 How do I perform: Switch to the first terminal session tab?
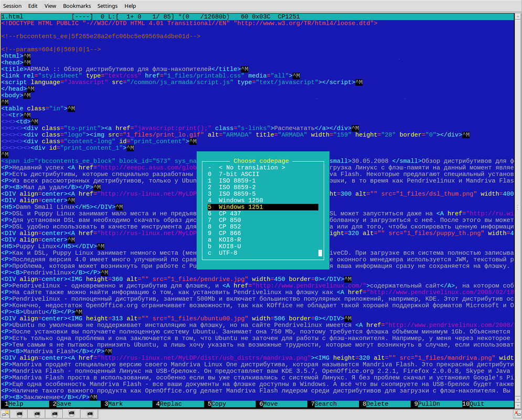(x=19, y=414)
